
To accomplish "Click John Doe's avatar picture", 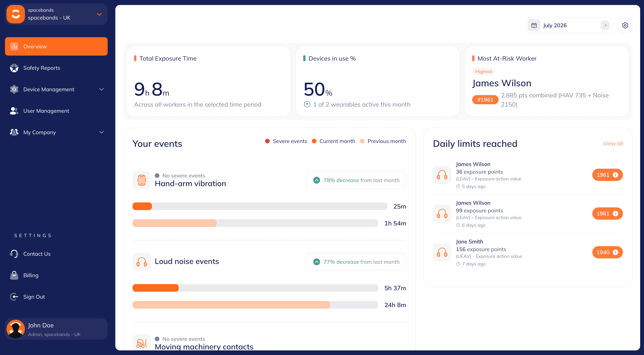I will (x=16, y=329).
